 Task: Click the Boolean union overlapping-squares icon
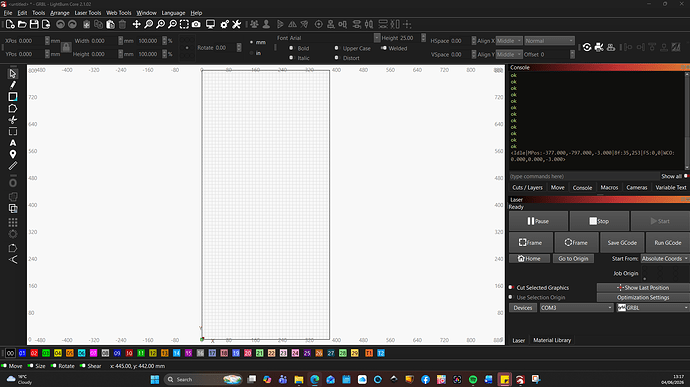point(13,209)
